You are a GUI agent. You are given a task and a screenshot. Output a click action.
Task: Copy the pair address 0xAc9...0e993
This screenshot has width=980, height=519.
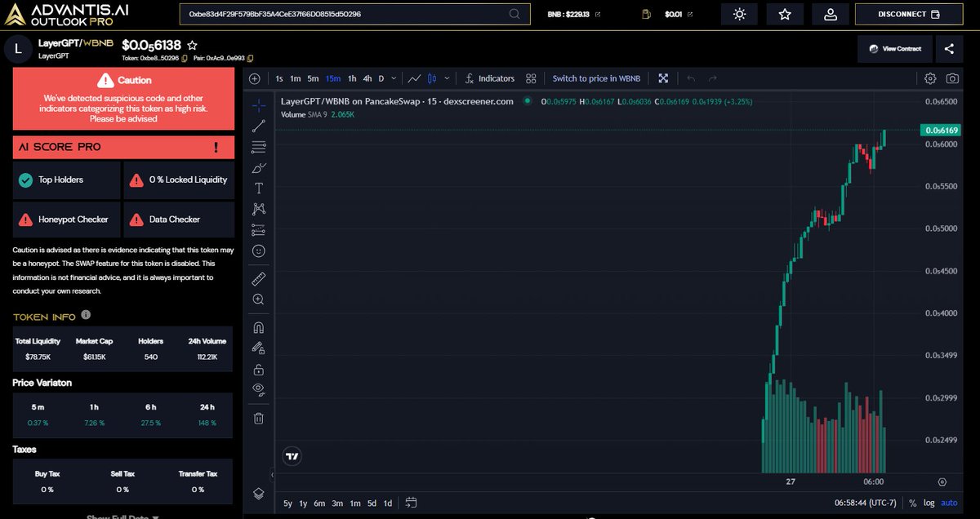point(250,58)
